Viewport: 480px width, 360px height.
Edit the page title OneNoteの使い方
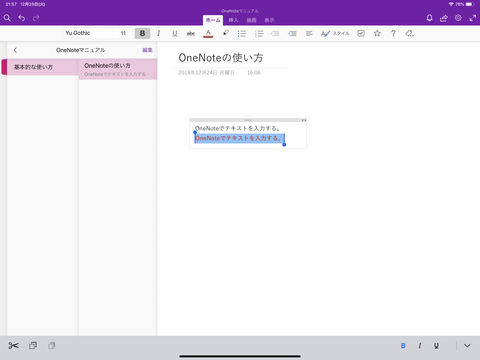(x=221, y=58)
